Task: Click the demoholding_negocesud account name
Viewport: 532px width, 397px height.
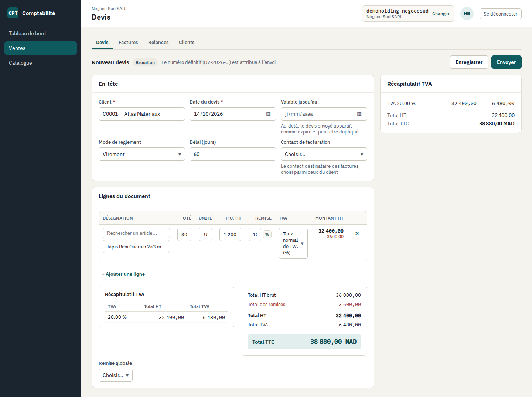Action: pos(398,11)
